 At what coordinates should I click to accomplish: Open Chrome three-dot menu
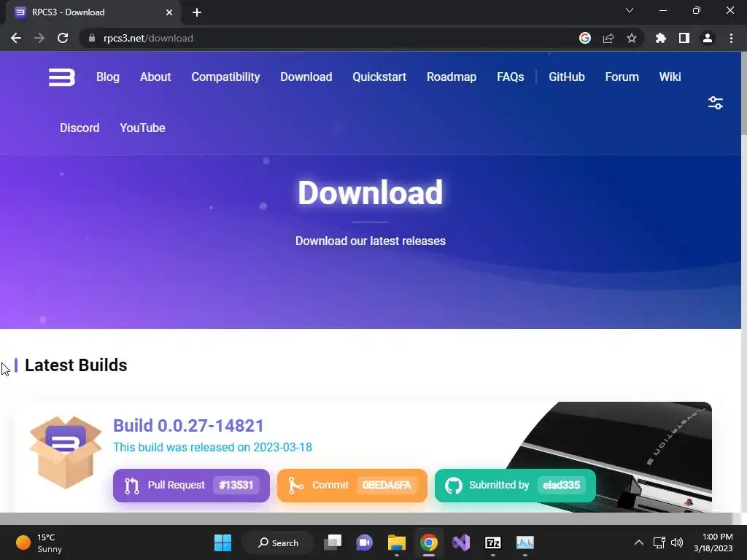pos(731,38)
